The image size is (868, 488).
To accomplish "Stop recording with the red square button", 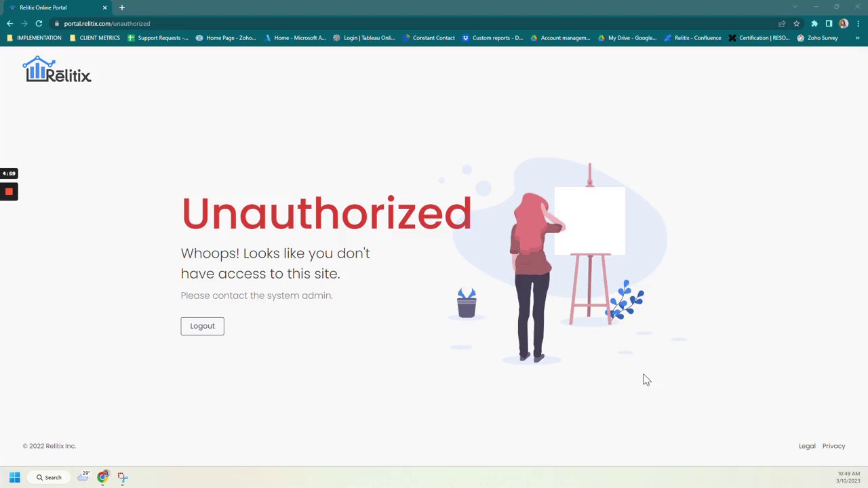I will pos(9,192).
